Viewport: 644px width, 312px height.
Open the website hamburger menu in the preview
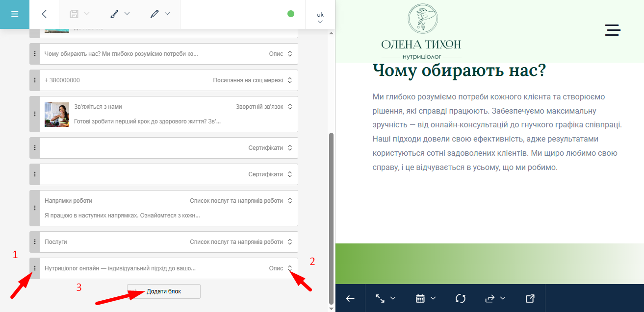[x=613, y=30]
